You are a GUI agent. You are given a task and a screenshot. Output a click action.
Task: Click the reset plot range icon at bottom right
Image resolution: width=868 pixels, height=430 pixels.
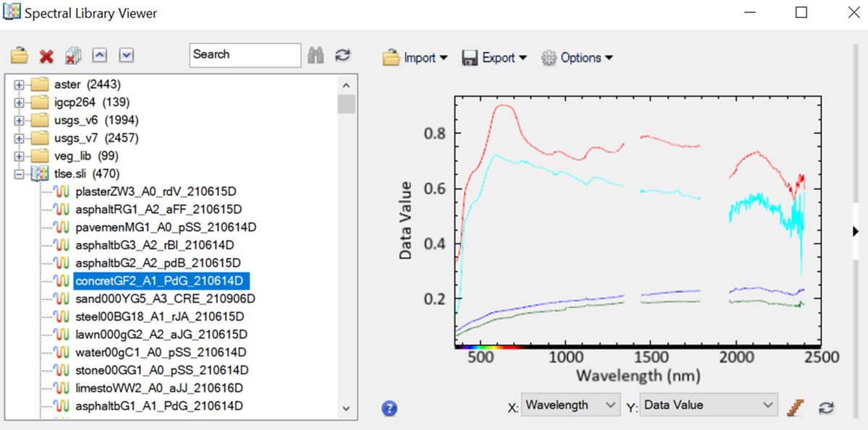825,408
